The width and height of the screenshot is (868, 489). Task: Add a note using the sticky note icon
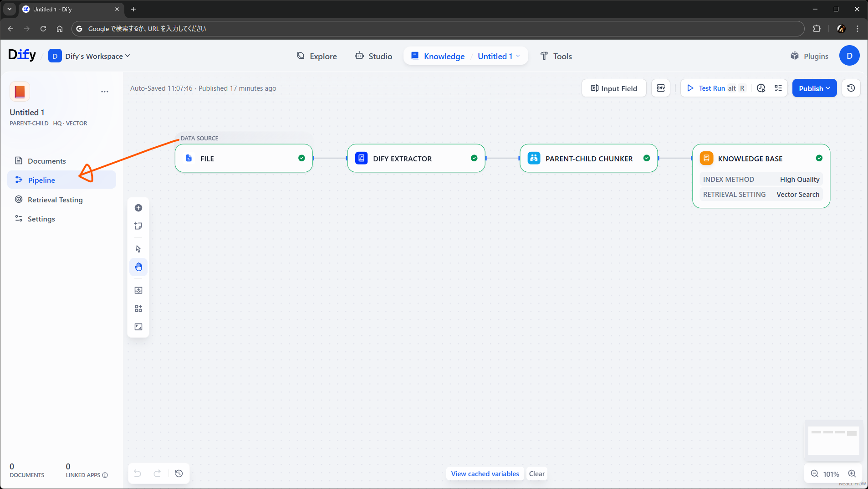[138, 226]
